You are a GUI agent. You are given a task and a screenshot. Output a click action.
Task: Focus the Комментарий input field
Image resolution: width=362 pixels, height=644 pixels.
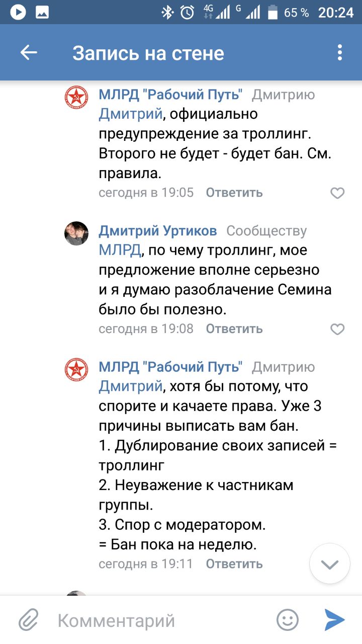click(x=161, y=620)
